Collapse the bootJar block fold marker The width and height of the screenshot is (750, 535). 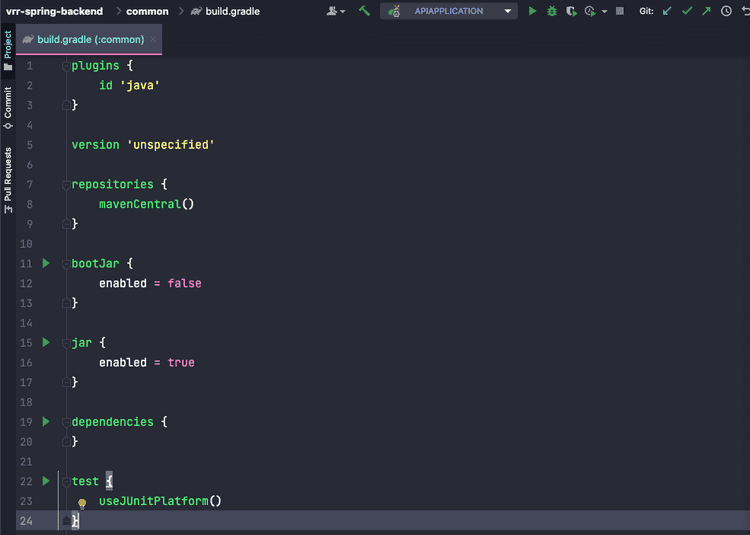coord(66,264)
